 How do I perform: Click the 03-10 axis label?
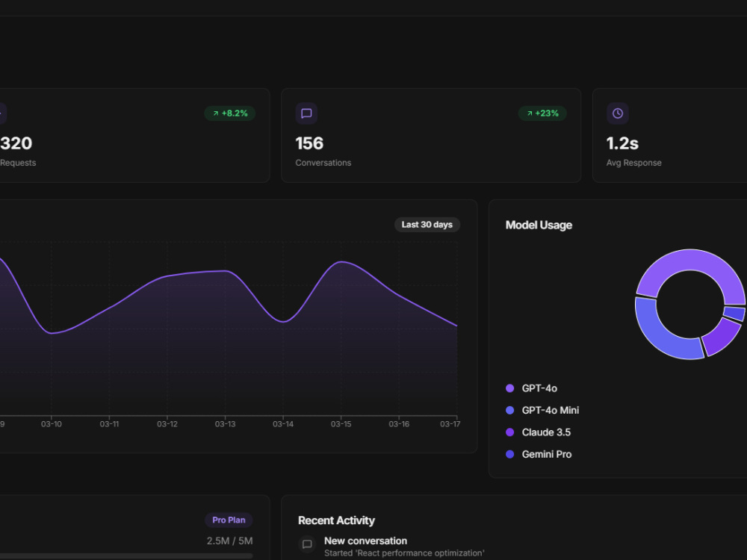pyautogui.click(x=52, y=424)
